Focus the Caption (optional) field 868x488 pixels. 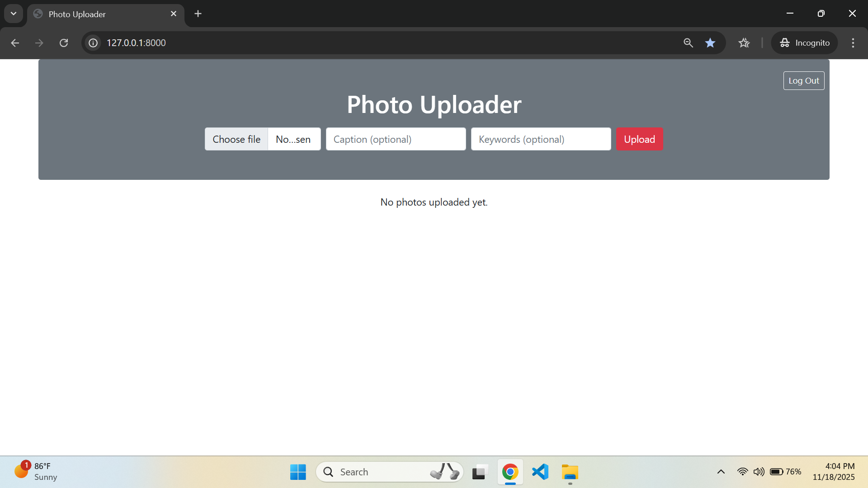(396, 139)
